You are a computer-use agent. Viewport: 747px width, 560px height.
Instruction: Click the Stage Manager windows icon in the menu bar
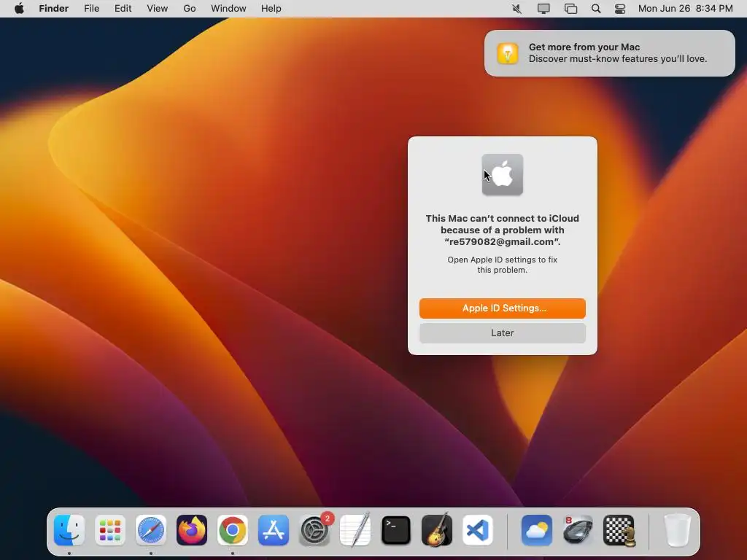[570, 9]
